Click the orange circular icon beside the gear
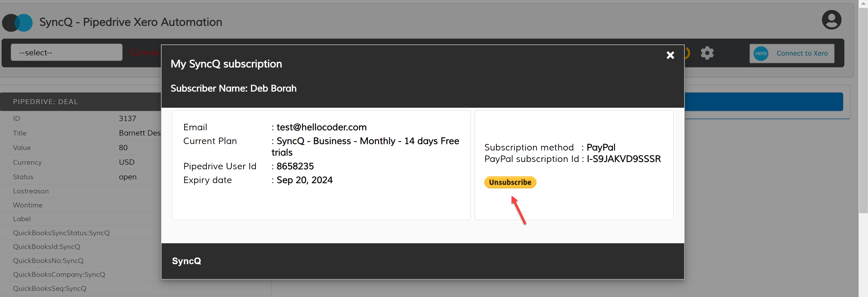 coord(688,53)
